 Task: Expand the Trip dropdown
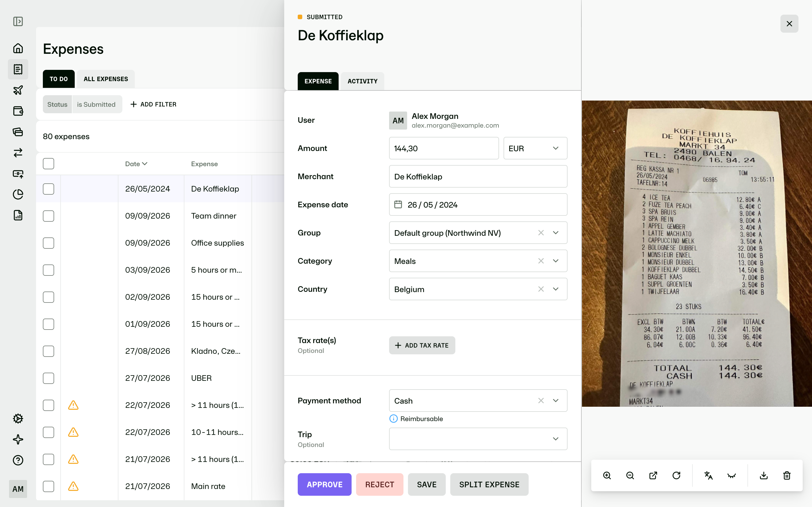click(x=478, y=439)
